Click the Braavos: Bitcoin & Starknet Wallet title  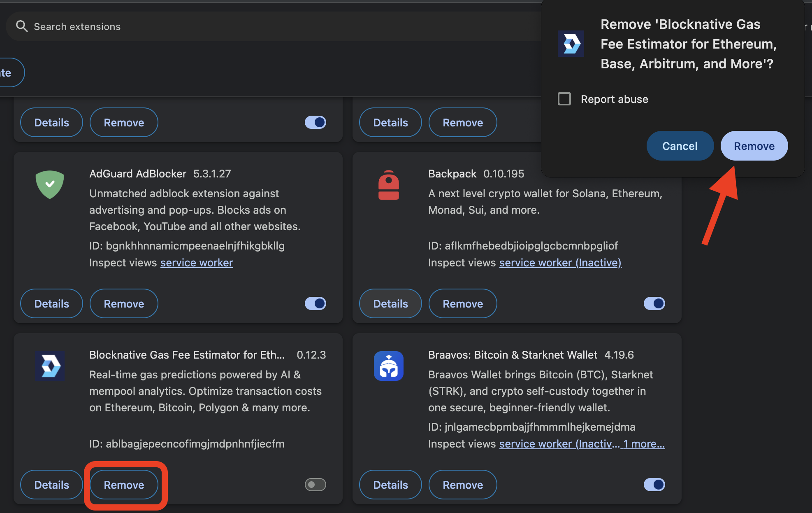[x=513, y=355]
